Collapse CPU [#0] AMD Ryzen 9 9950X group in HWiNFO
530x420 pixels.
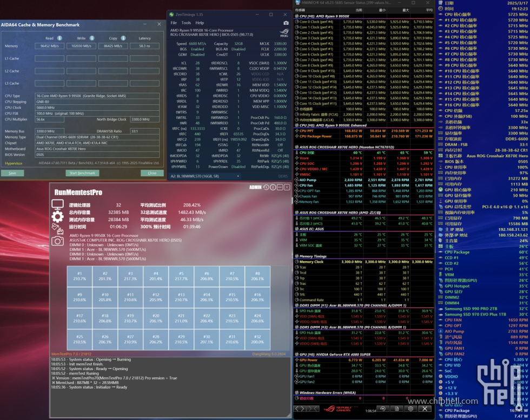297,16
